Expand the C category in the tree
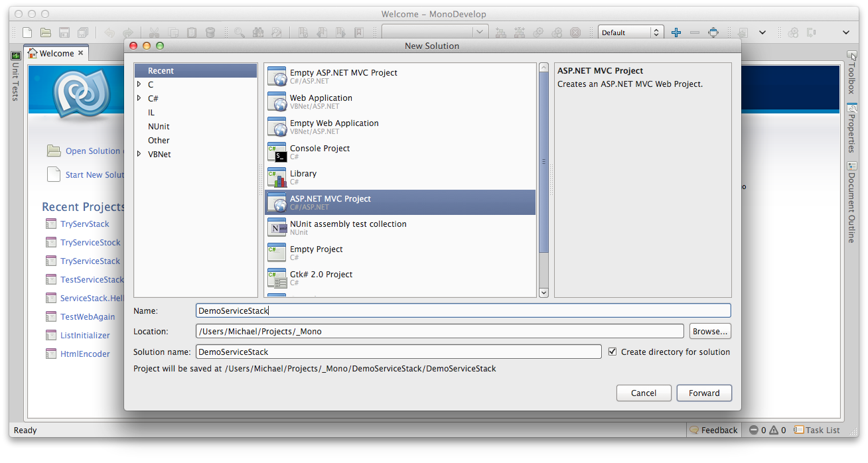The image size is (868, 463). coord(139,84)
